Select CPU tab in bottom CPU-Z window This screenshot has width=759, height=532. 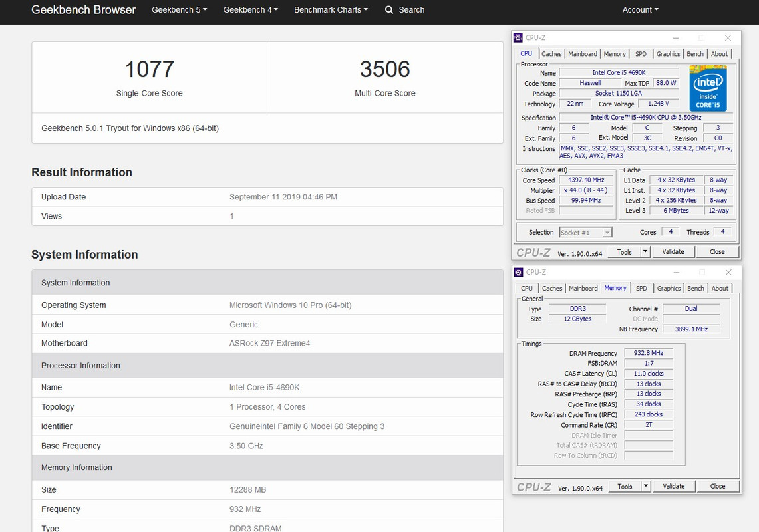(527, 288)
